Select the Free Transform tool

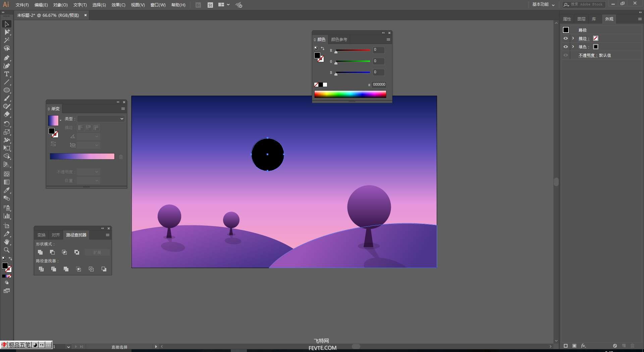7,148
